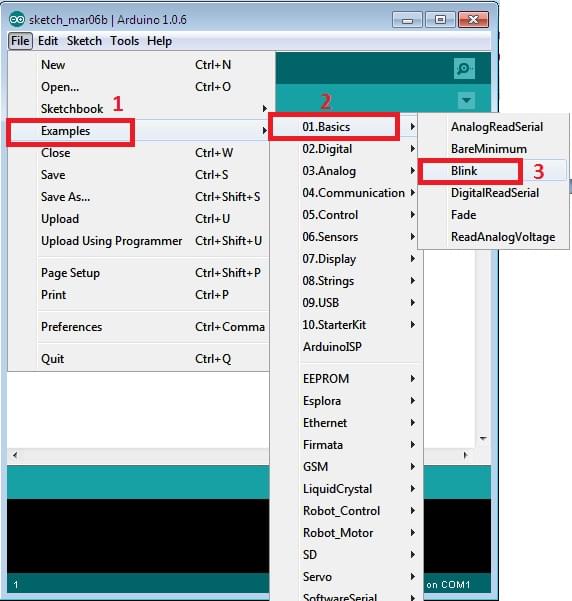Open the Serial Monitor magnifier icon
Viewport: 572px width, 601px height.
[x=464, y=69]
